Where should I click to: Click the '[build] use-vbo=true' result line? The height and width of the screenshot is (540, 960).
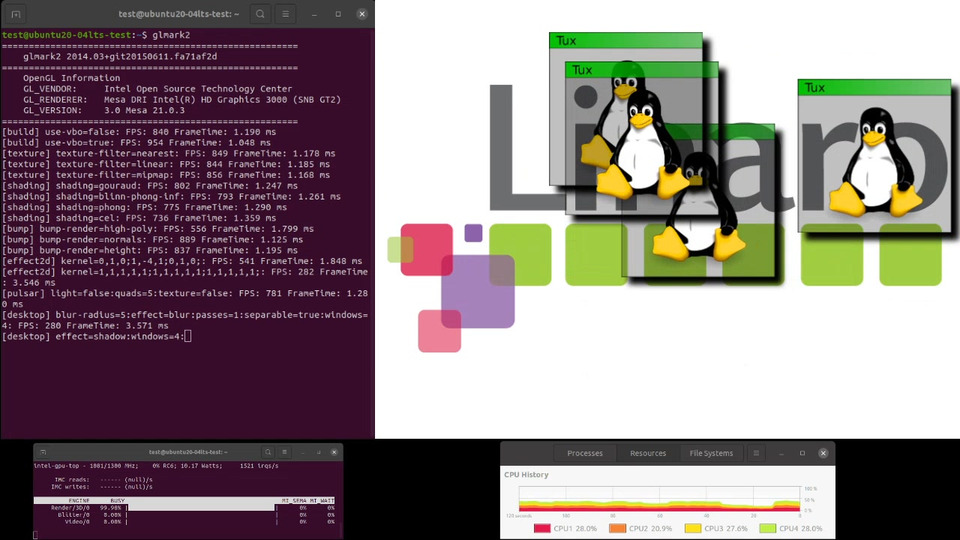tap(136, 143)
